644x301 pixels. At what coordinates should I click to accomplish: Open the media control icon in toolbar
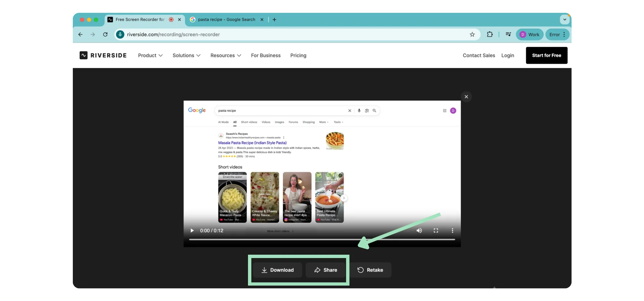click(508, 34)
